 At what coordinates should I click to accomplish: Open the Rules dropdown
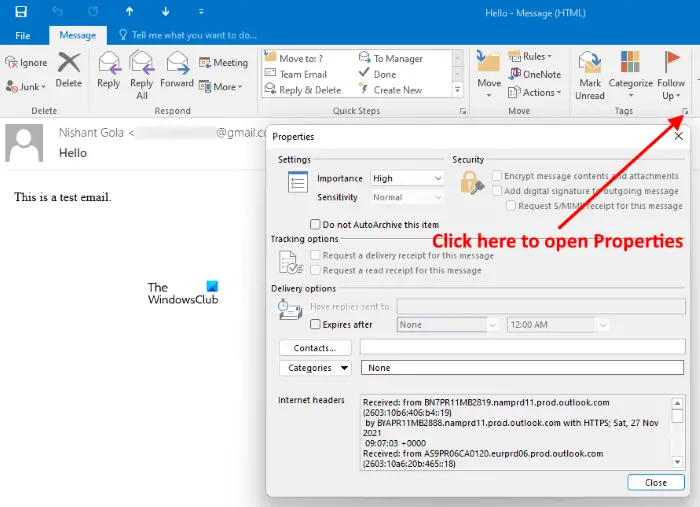530,57
